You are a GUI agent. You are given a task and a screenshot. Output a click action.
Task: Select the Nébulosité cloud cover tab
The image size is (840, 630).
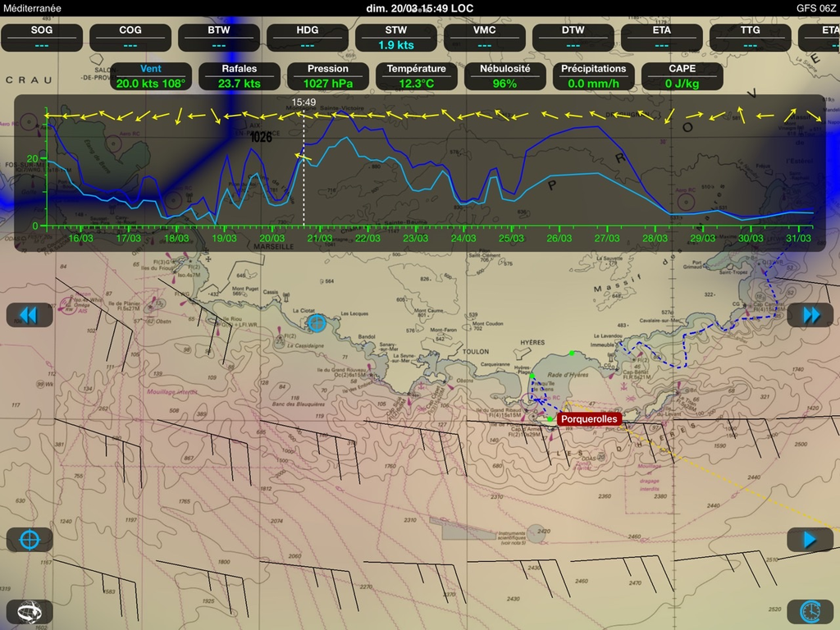(504, 76)
